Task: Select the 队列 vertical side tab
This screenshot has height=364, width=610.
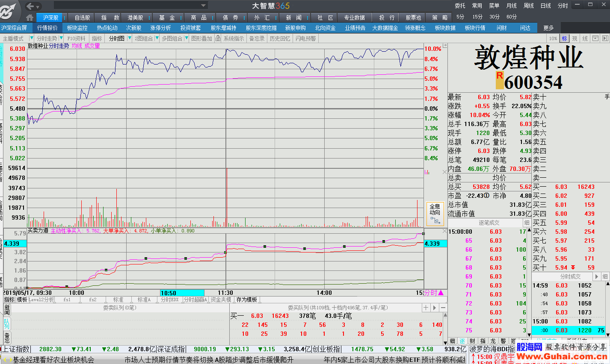Action: (x=6, y=323)
